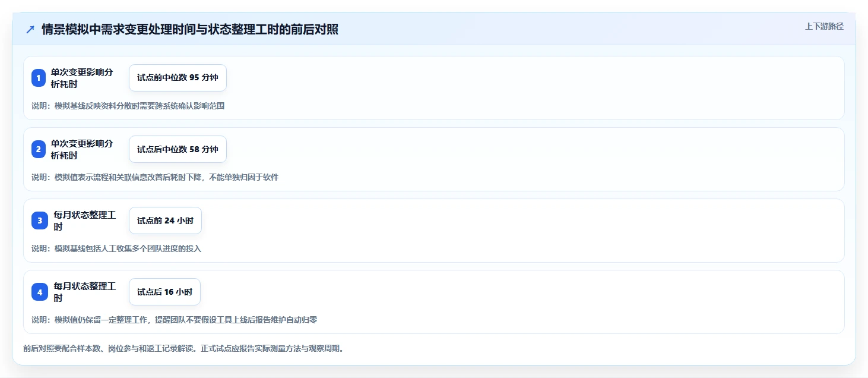The image size is (868, 378).
Task: Click the arrow icon beside the panel title
Action: tap(30, 30)
